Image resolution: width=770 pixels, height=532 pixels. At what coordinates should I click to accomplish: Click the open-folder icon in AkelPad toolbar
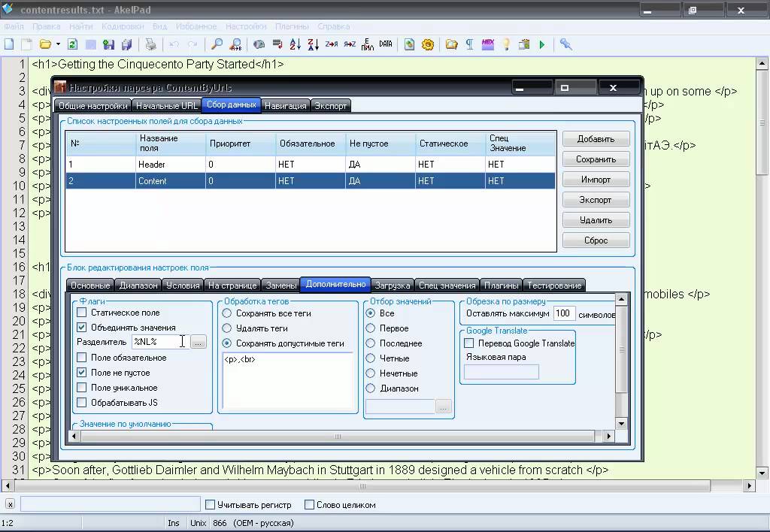click(45, 44)
